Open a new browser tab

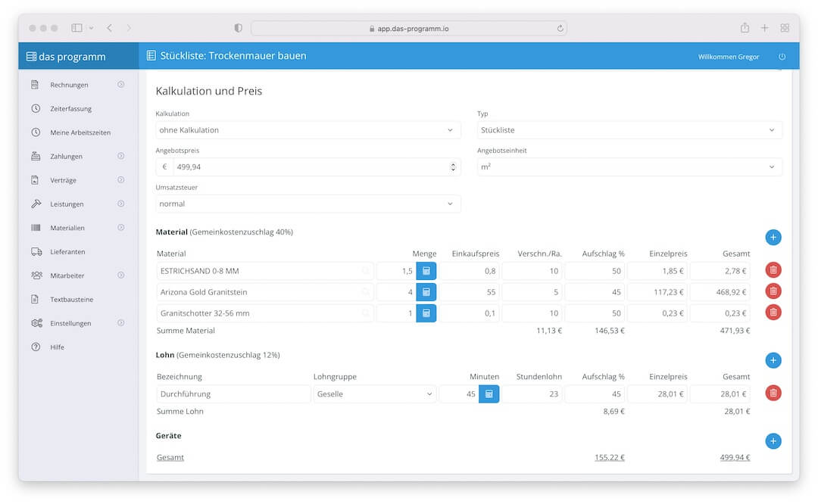tap(764, 28)
